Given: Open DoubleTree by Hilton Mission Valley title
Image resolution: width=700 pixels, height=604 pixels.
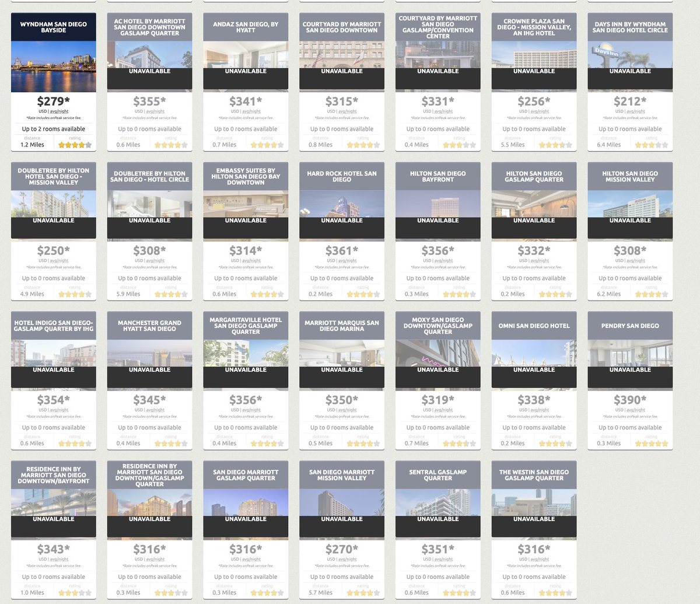Looking at the screenshot, I should tap(54, 177).
